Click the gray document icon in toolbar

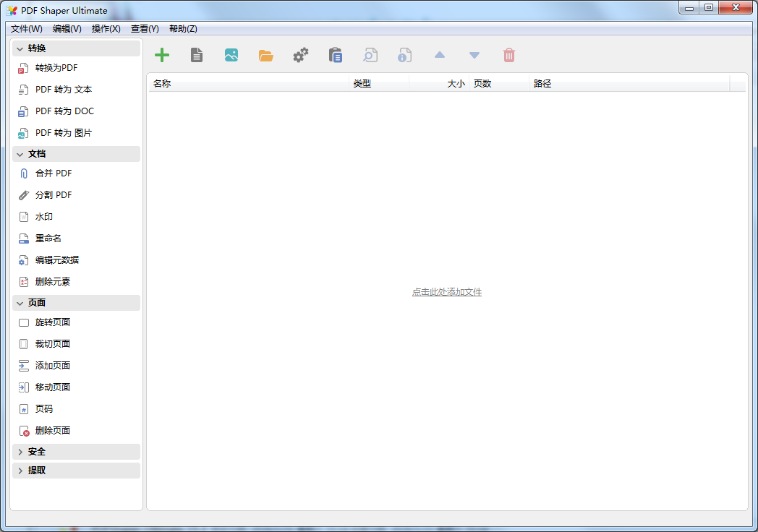pos(196,55)
